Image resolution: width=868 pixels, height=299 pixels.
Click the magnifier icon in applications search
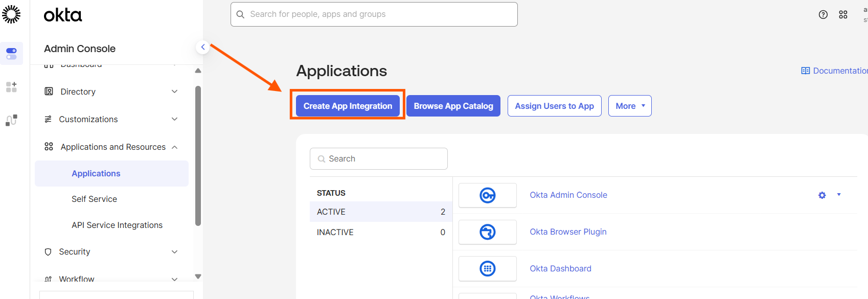322,159
